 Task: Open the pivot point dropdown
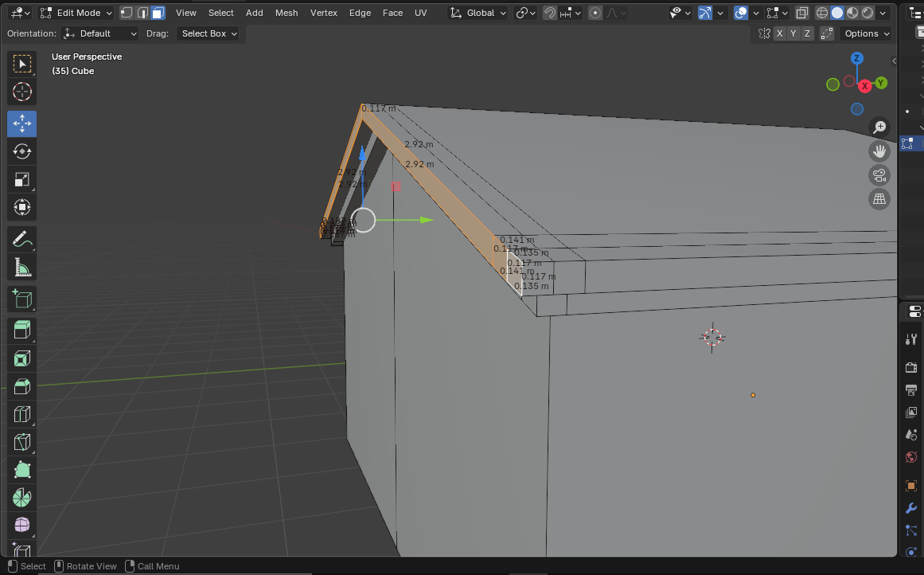pyautogui.click(x=525, y=13)
